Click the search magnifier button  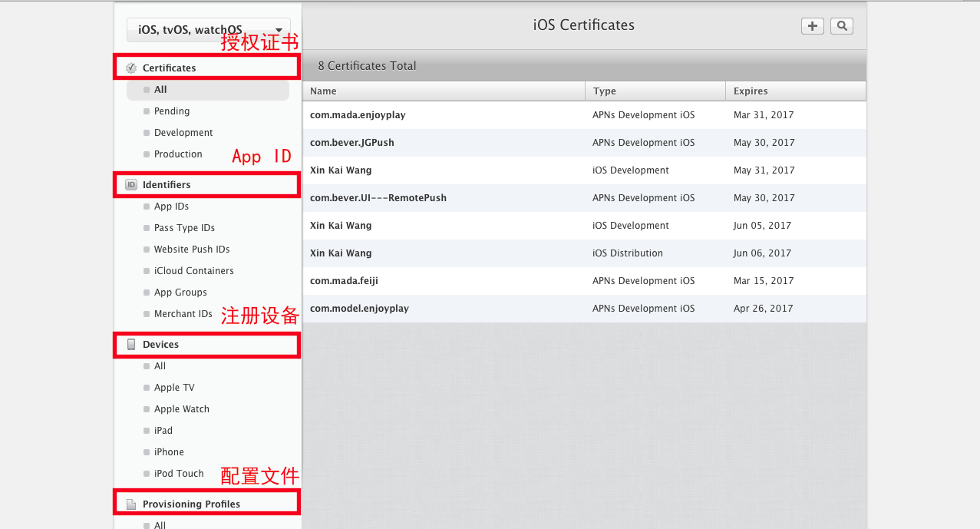842,26
